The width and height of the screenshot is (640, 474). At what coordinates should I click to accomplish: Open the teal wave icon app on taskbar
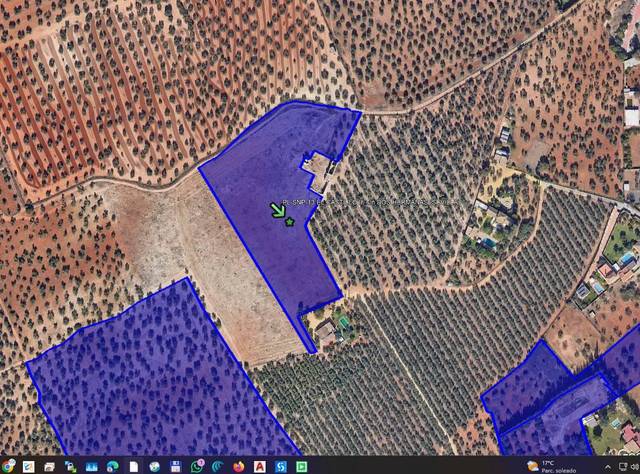click(x=218, y=466)
